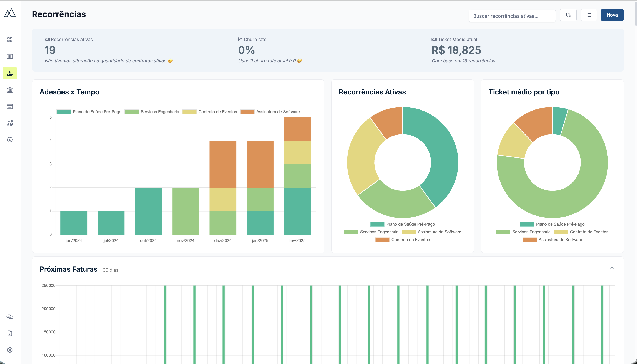This screenshot has width=637, height=364.
Task: Click the yellow segment of the fev/2025 bar
Action: click(297, 152)
